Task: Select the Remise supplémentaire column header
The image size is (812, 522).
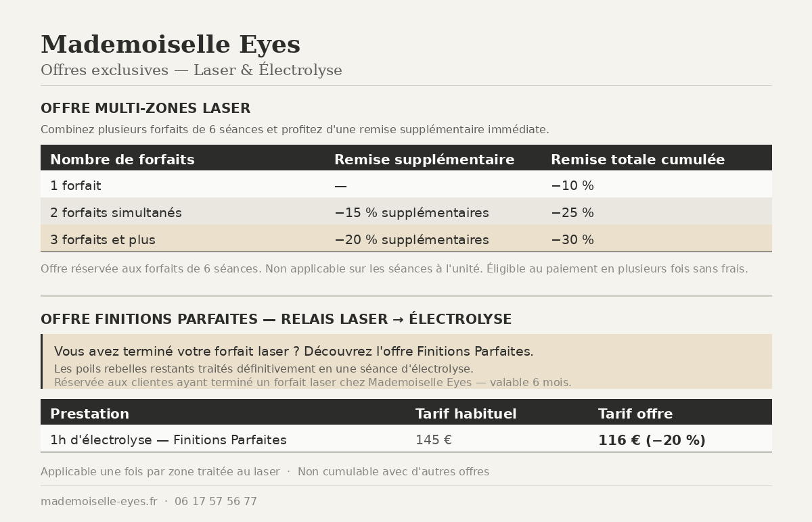Action: click(424, 160)
